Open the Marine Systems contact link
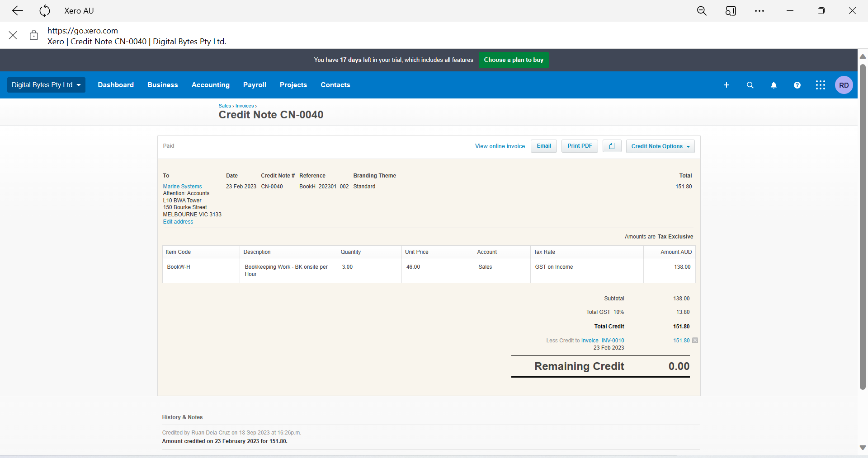The image size is (868, 458). point(182,187)
